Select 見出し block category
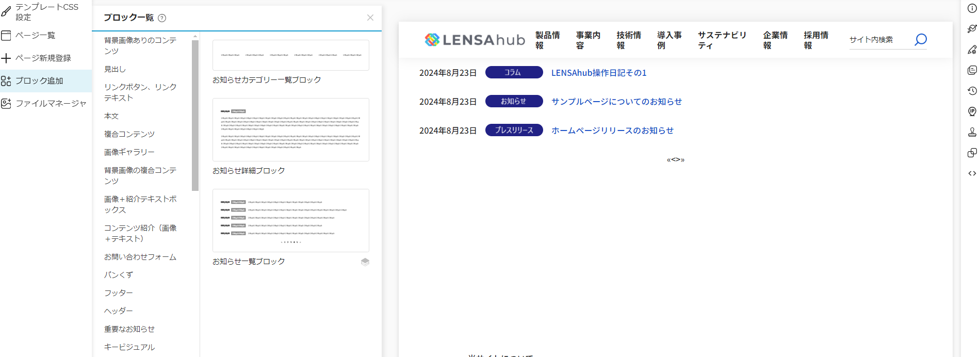Image resolution: width=980 pixels, height=357 pixels. tap(115, 69)
